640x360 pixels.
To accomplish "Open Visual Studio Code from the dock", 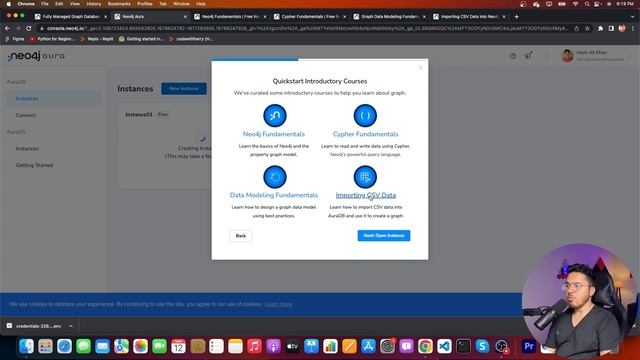I will [x=444, y=346].
